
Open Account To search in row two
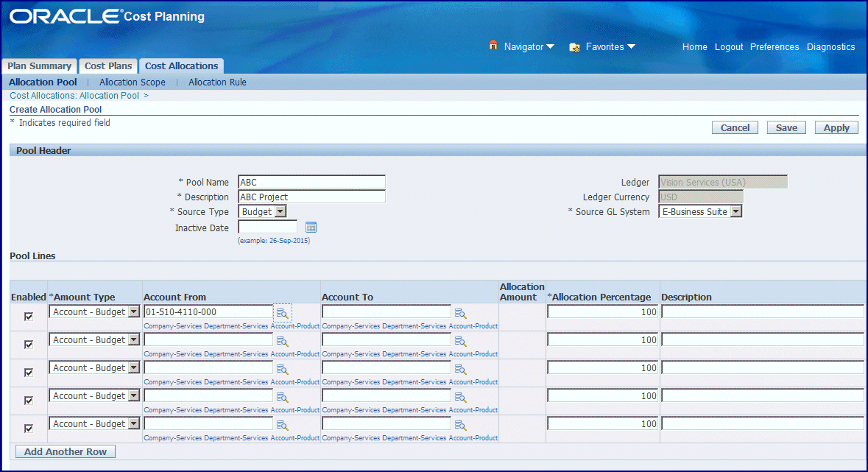point(460,341)
